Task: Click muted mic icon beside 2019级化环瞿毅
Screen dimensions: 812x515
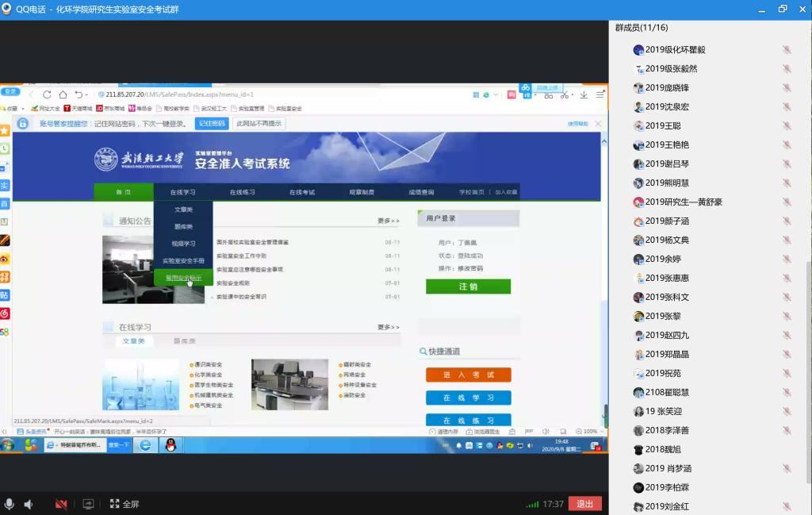Action: [x=787, y=49]
